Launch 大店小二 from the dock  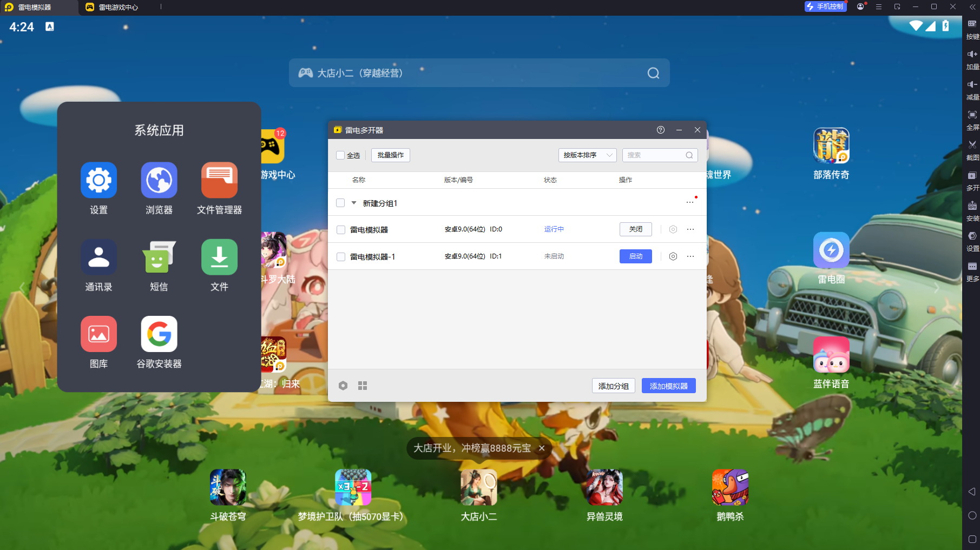tap(479, 487)
